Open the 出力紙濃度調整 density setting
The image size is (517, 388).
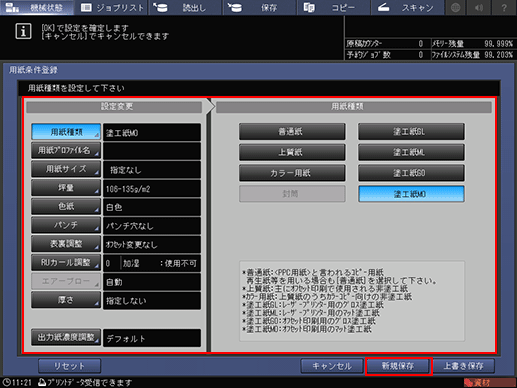coord(66,337)
